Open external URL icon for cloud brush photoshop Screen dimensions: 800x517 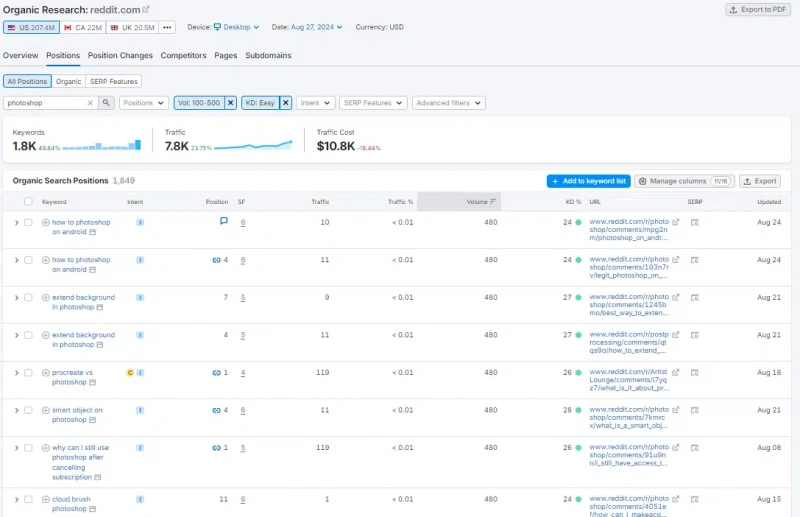pos(676,498)
